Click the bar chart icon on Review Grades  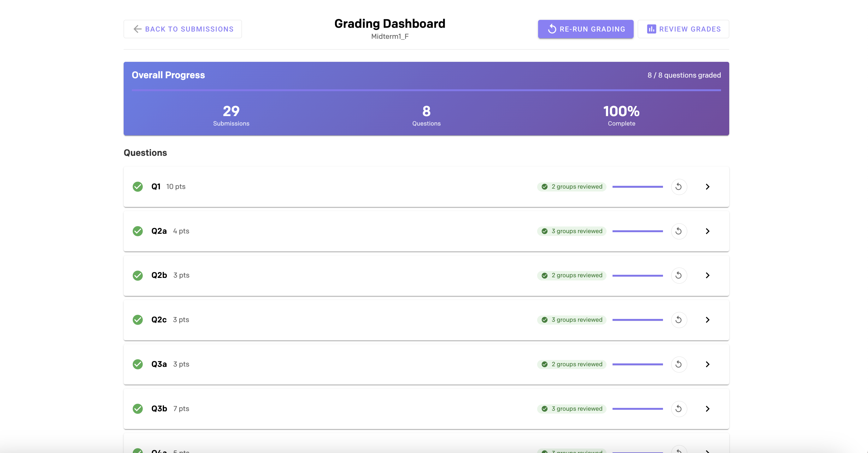point(652,29)
